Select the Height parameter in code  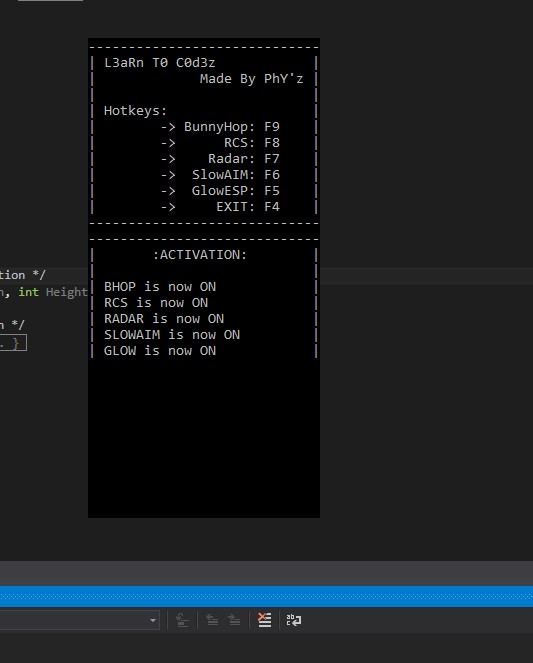[x=66, y=292]
